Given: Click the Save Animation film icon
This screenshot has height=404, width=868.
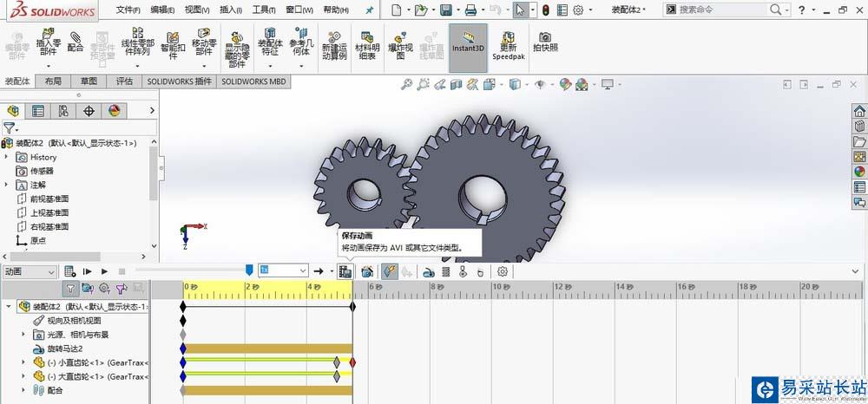Looking at the screenshot, I should [345, 271].
